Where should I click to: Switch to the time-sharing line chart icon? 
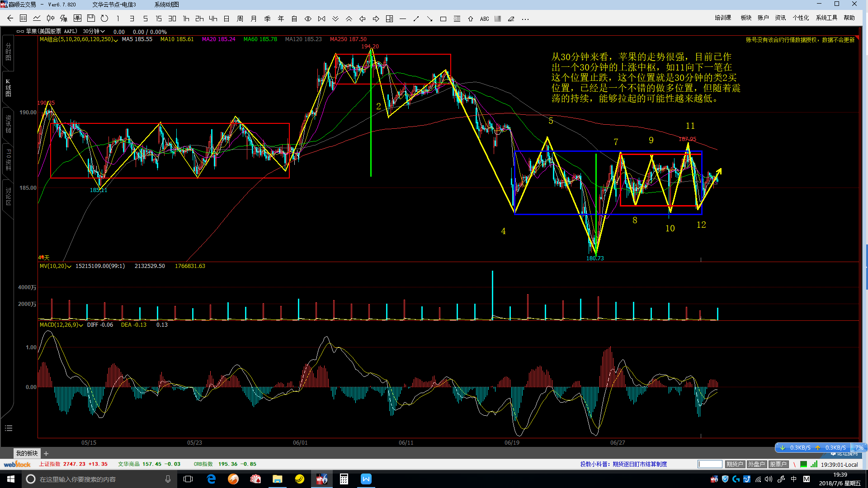coord(37,19)
